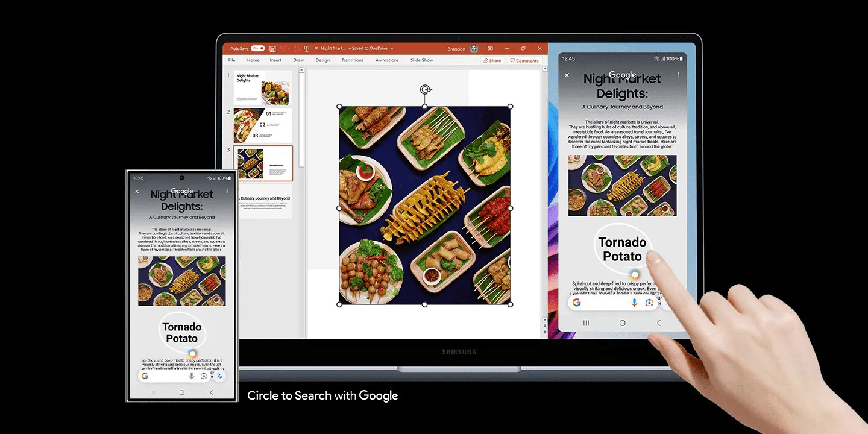Image resolution: width=868 pixels, height=434 pixels.
Task: Click the top-left resize handle of picture
Action: (x=339, y=107)
